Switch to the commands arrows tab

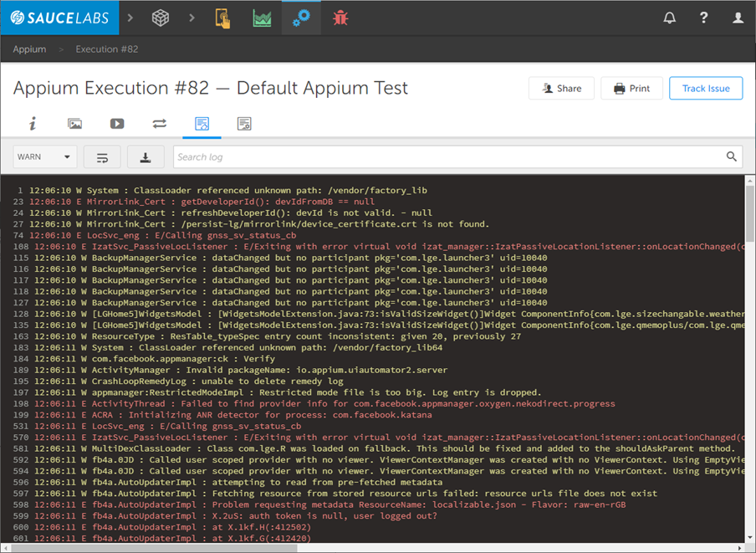(x=160, y=124)
